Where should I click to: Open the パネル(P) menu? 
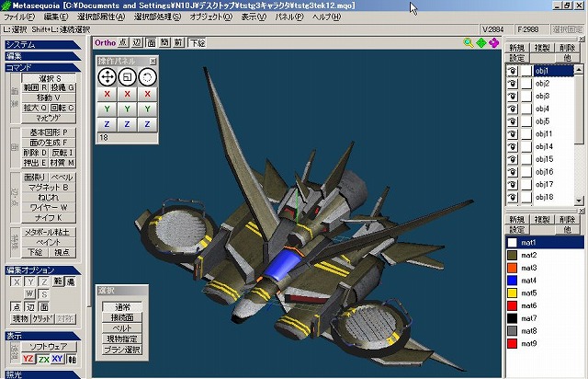pos(289,17)
